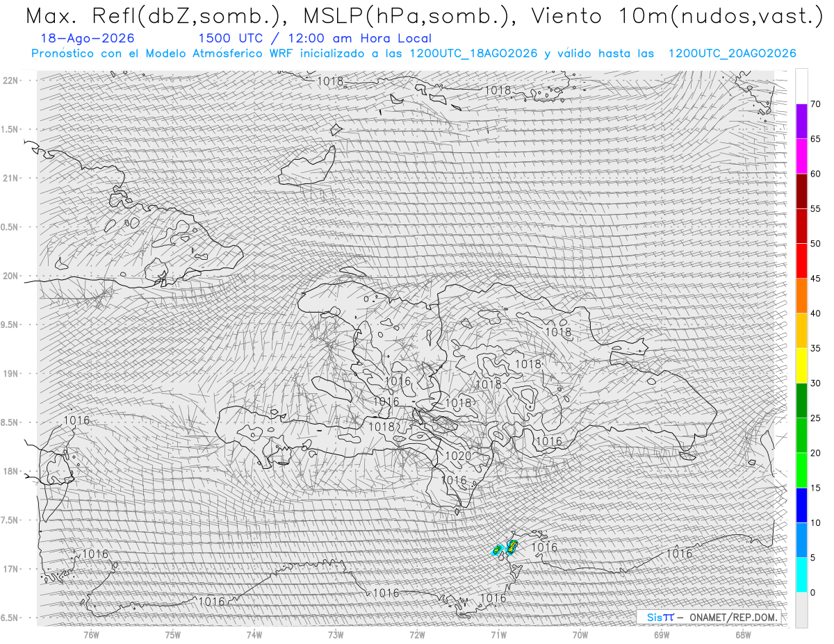Click the orange 40–45 dBZ swatch

coord(801,296)
